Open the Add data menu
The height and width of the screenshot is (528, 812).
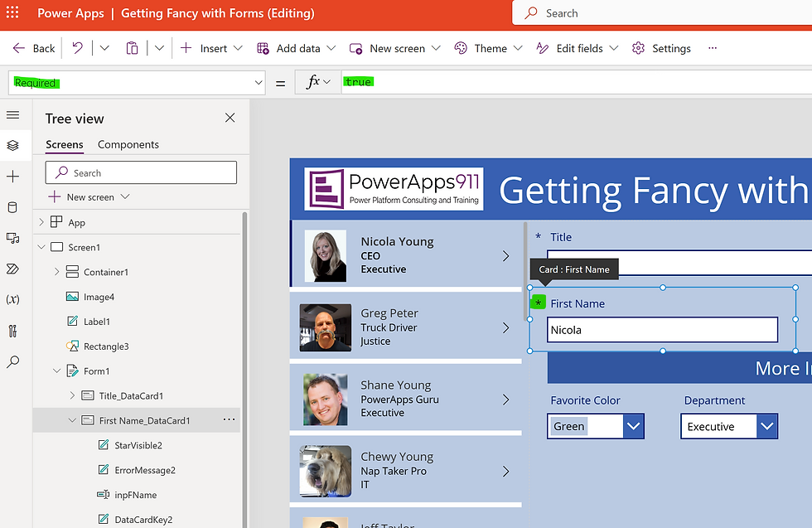coord(297,48)
